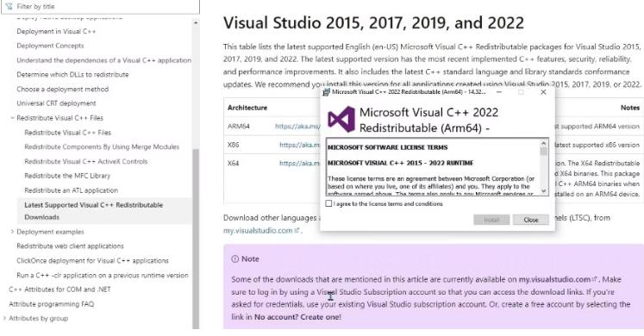Screen dimensions: 644x336
Task: Click the sidebar vertical scrollbar thumb
Action: [196, 238]
